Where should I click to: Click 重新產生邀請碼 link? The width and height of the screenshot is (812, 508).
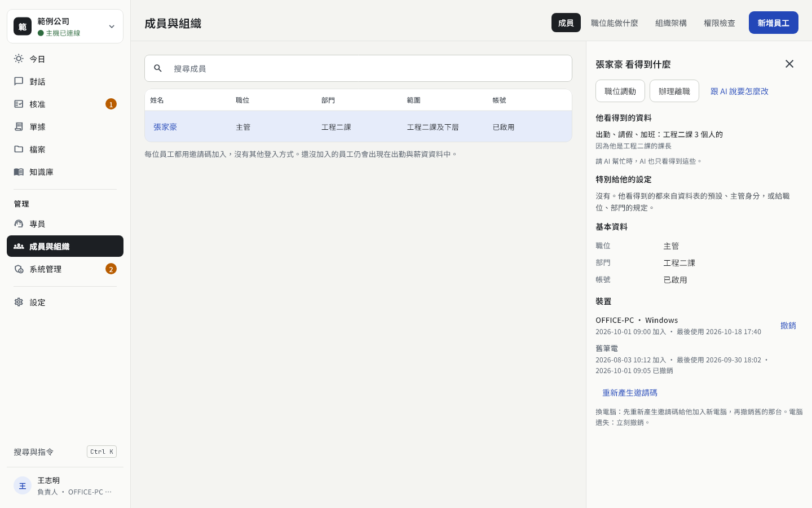pyautogui.click(x=630, y=392)
